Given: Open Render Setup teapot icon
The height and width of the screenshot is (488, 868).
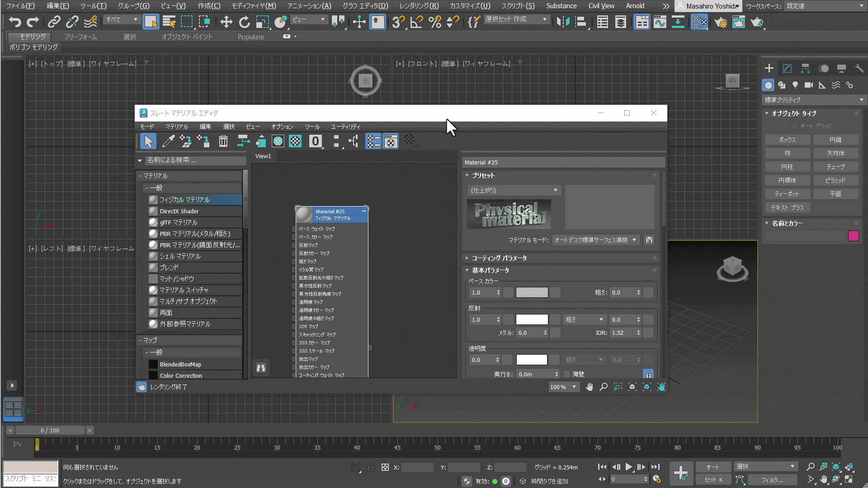Looking at the screenshot, I should [x=721, y=22].
